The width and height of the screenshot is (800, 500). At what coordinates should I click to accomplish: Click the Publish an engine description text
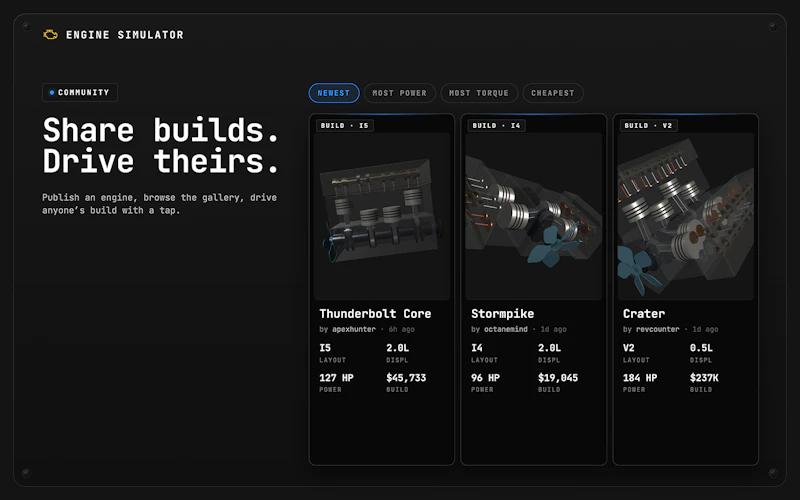[159, 204]
